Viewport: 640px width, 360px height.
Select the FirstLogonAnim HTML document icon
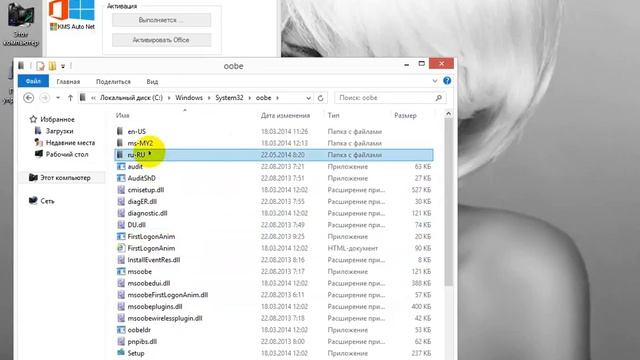121,248
